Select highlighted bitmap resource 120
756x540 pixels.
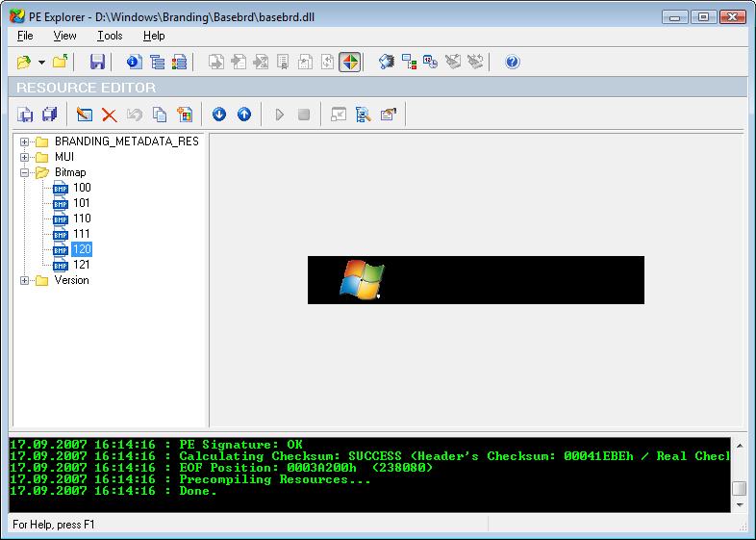(x=82, y=249)
